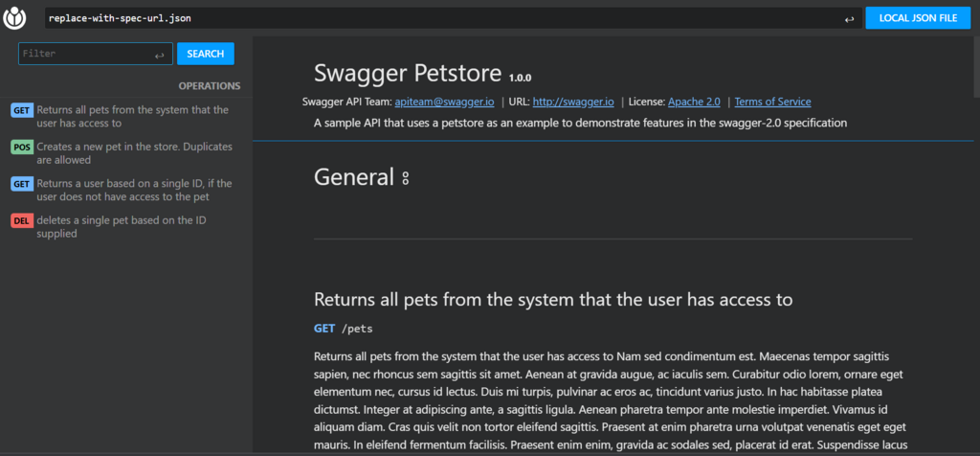This screenshot has height=456, width=980.
Task: Click the OPERATIONS sidebar heading
Action: coord(210,85)
